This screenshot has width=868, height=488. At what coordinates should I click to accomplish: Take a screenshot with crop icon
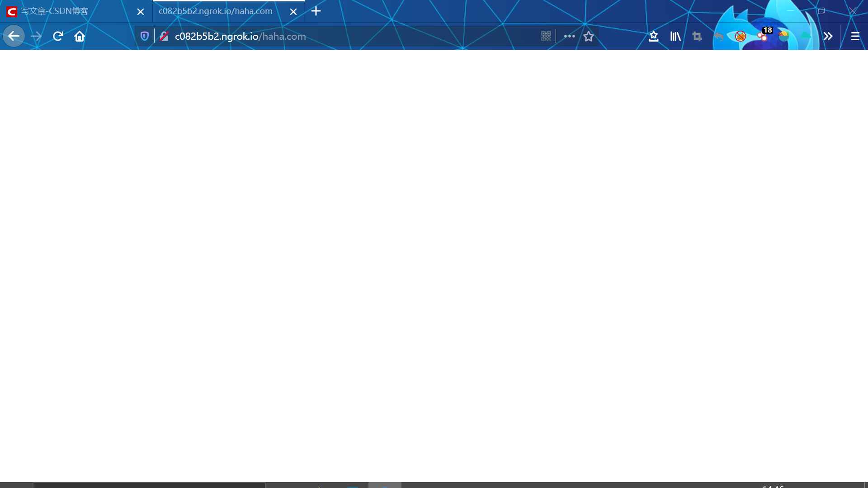(x=697, y=36)
